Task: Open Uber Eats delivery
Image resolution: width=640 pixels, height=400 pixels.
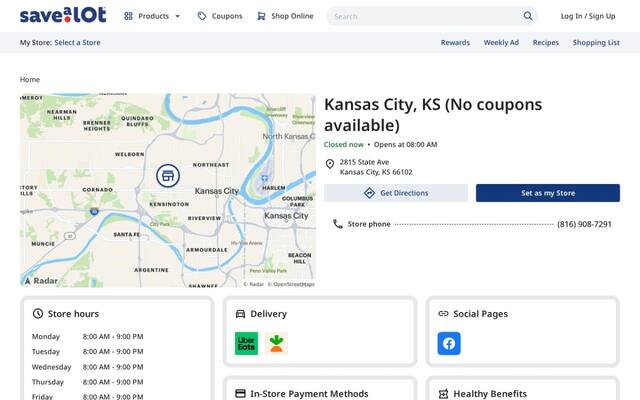Action: (x=246, y=343)
